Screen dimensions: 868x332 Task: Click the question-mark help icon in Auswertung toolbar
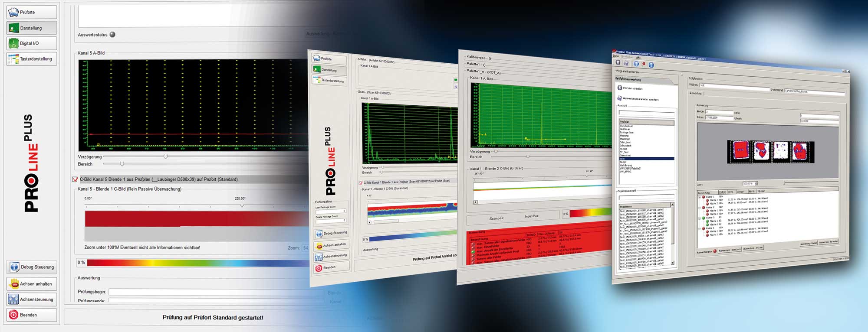coord(636,64)
